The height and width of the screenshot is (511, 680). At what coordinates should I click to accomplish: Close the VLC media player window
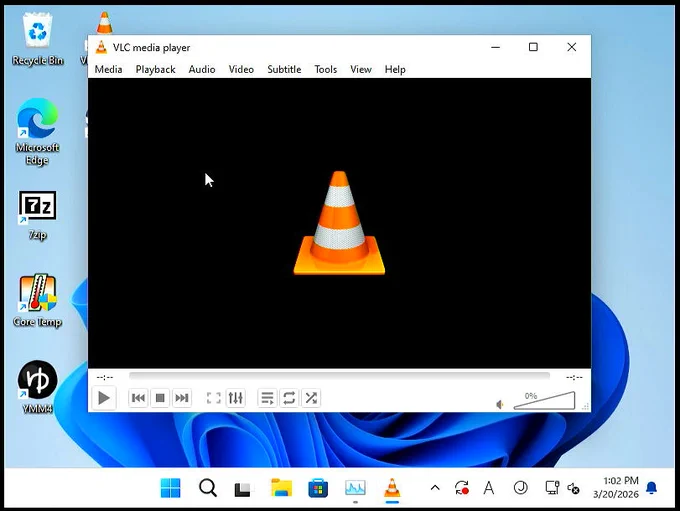coord(572,47)
